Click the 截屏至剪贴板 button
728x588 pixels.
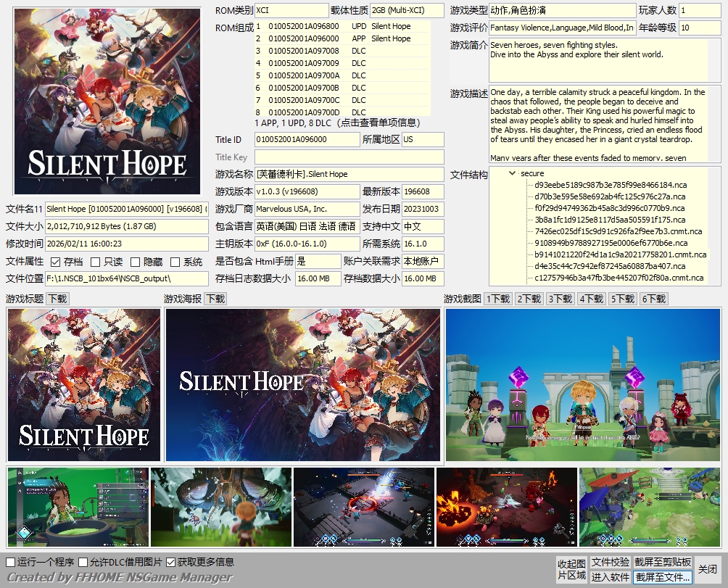663,562
